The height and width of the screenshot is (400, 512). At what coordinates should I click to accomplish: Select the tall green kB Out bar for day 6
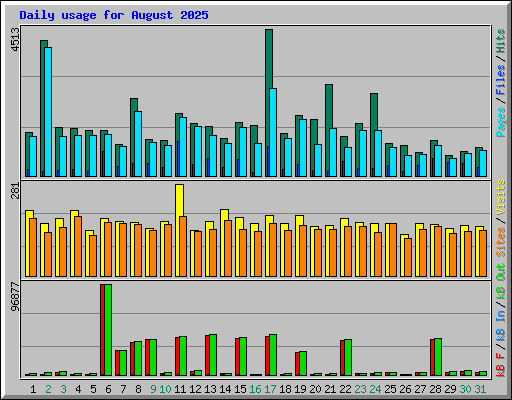pyautogui.click(x=108, y=330)
